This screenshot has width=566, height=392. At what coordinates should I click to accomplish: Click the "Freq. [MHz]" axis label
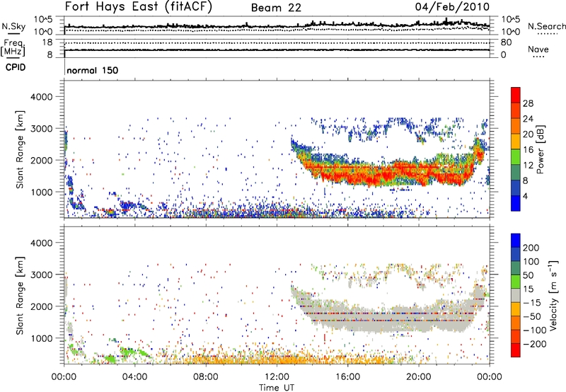click(x=13, y=48)
